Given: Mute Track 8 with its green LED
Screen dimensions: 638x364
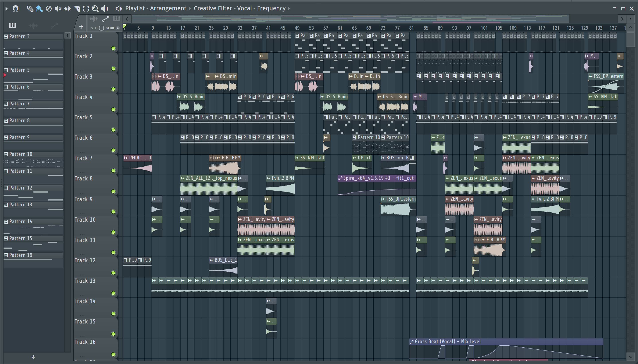Looking at the screenshot, I should coord(113,191).
